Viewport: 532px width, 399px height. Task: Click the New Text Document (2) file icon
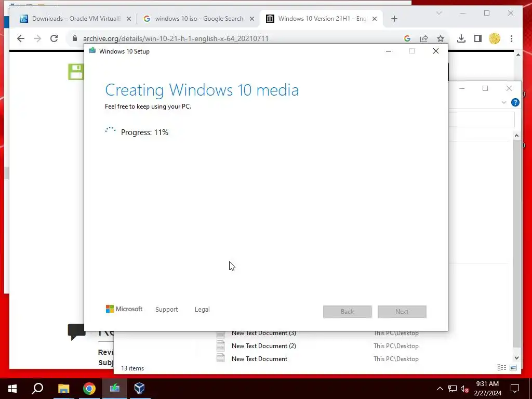point(220,345)
